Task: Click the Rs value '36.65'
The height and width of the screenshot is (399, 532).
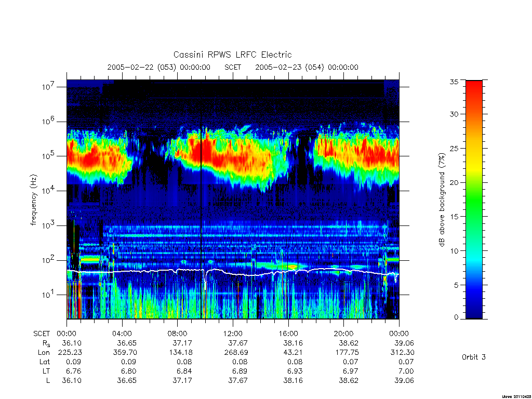Action: point(127,343)
